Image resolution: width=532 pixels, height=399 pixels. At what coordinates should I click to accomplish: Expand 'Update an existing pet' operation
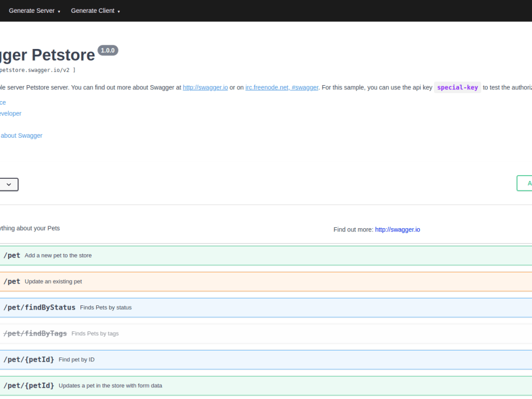point(266,281)
